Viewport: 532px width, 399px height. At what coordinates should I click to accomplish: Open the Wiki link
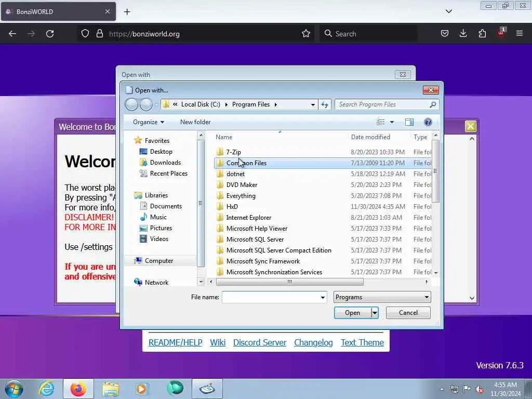(x=218, y=343)
